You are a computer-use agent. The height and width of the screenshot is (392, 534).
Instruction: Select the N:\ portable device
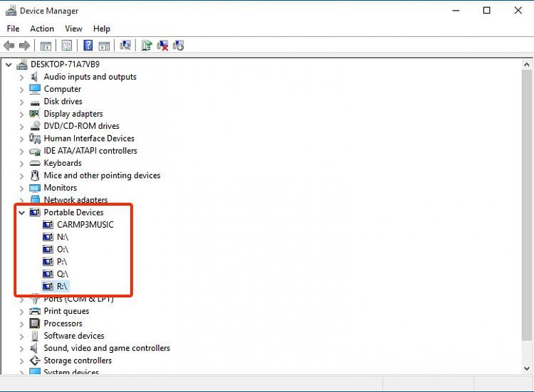point(63,237)
